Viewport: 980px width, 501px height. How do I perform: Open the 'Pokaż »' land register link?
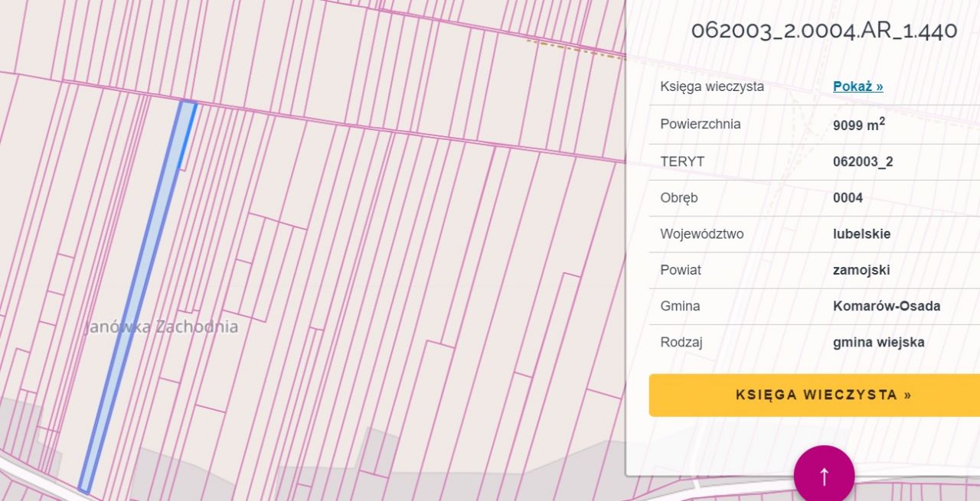click(857, 86)
